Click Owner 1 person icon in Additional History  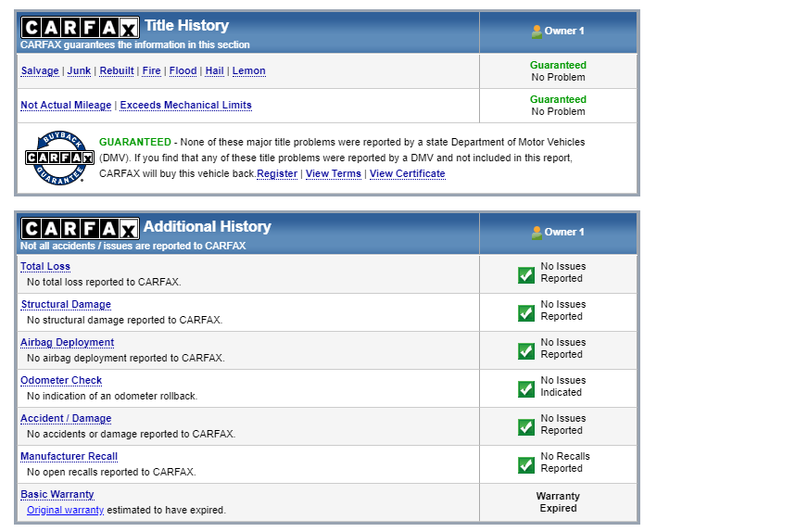tap(537, 233)
